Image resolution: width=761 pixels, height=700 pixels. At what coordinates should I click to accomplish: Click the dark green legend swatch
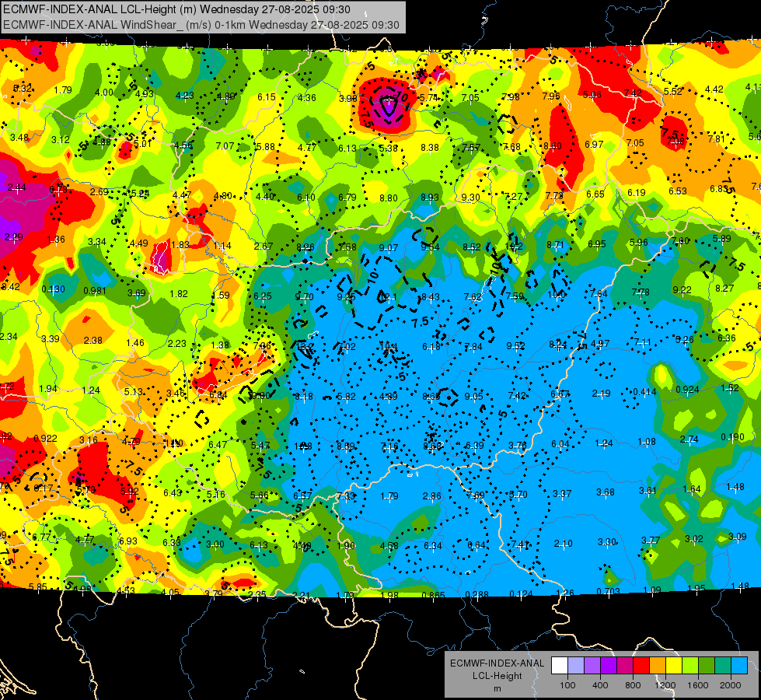707,665
